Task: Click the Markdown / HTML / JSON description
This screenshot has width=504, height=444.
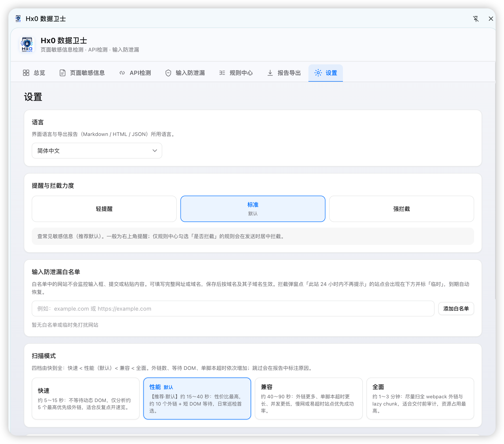Action: 104,134
